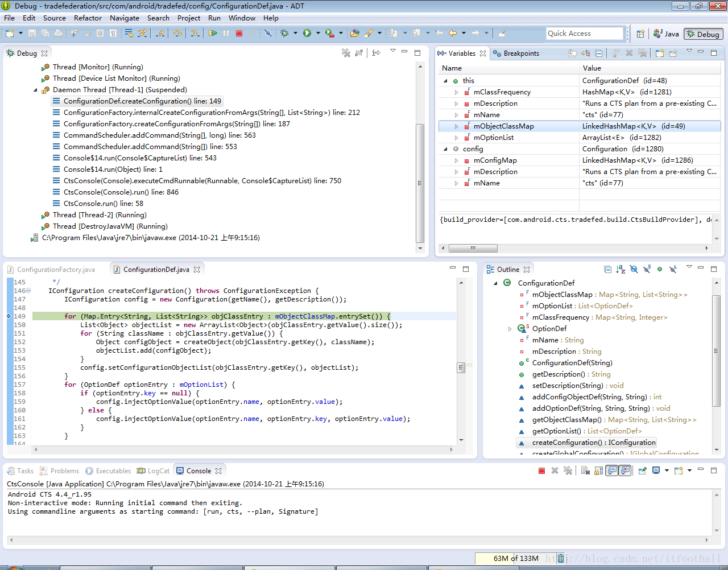The height and width of the screenshot is (570, 728).
Task: Toggle Hide Fields in the Outline view
Action: click(x=634, y=269)
